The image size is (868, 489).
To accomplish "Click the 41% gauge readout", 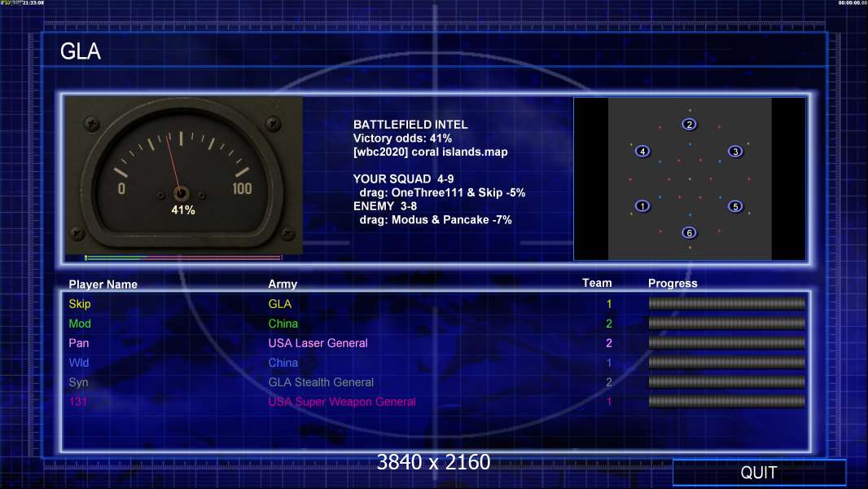I will tap(183, 210).
